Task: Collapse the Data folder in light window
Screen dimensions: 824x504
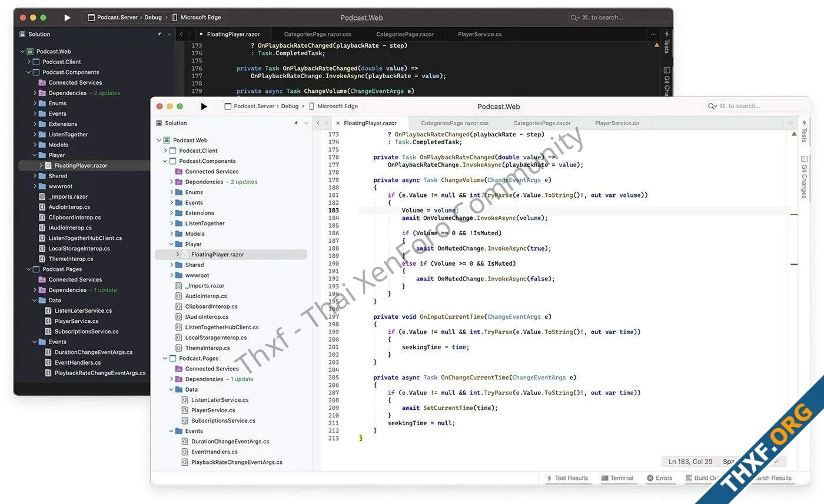Action: click(x=171, y=389)
